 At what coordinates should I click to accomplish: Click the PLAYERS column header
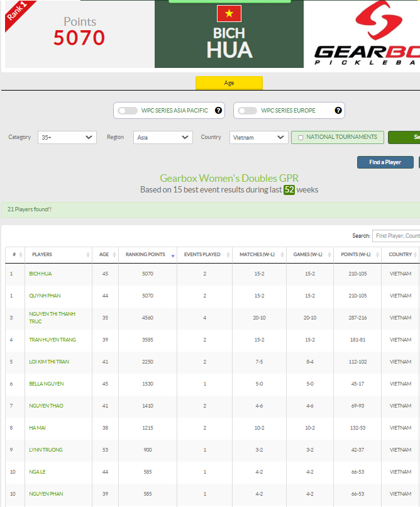58,255
